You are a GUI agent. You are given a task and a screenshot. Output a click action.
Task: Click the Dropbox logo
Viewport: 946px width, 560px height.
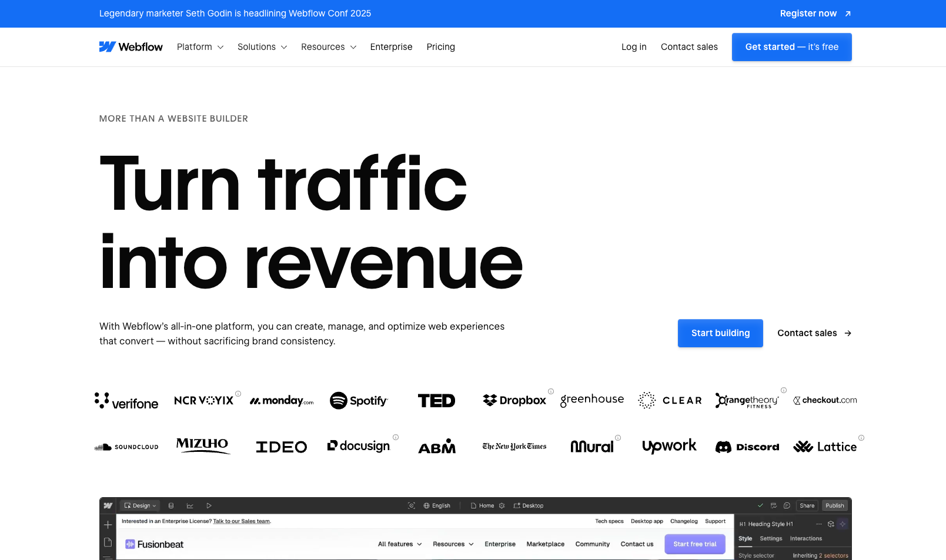pos(514,400)
